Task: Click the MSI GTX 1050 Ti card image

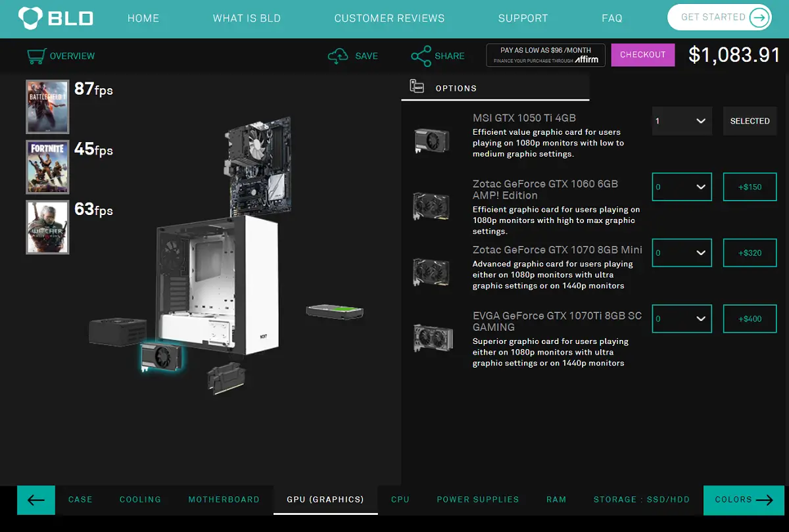Action: 431,140
